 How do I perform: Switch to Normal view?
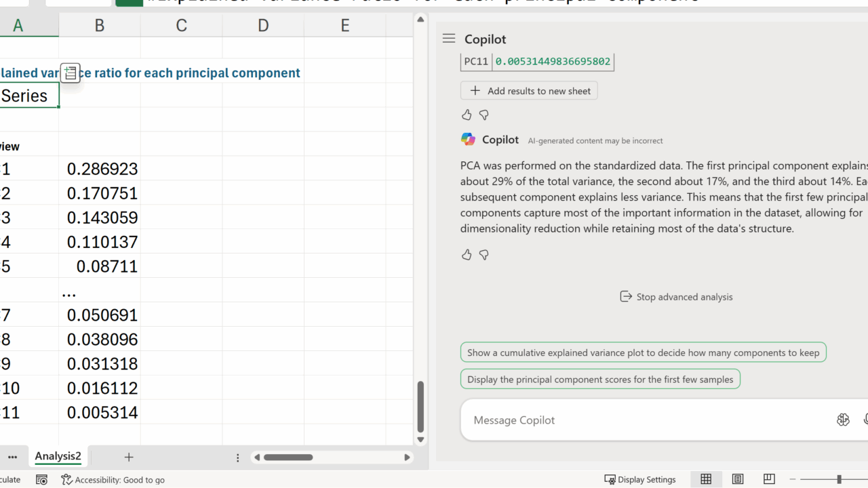706,479
